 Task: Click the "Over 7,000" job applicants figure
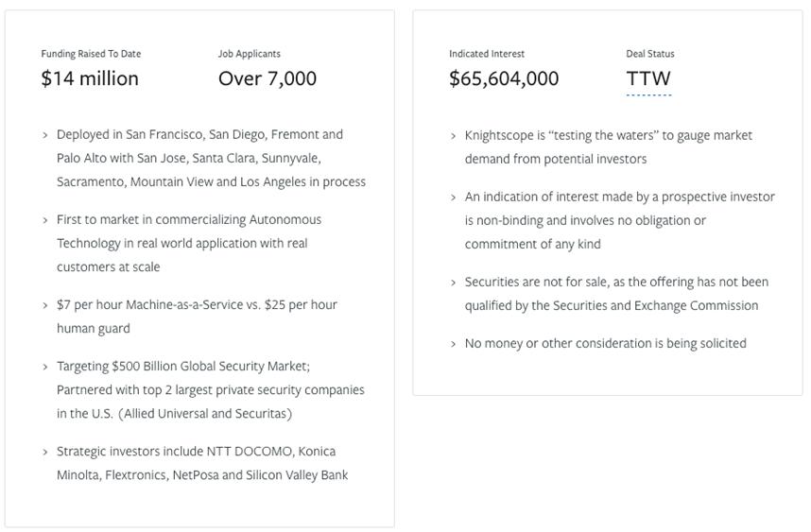pos(267,78)
